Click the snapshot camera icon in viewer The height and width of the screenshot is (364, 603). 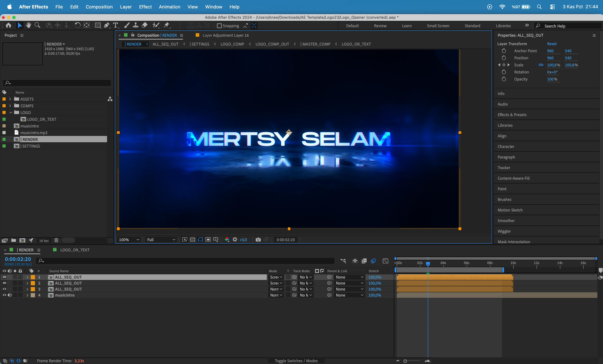pos(258,240)
